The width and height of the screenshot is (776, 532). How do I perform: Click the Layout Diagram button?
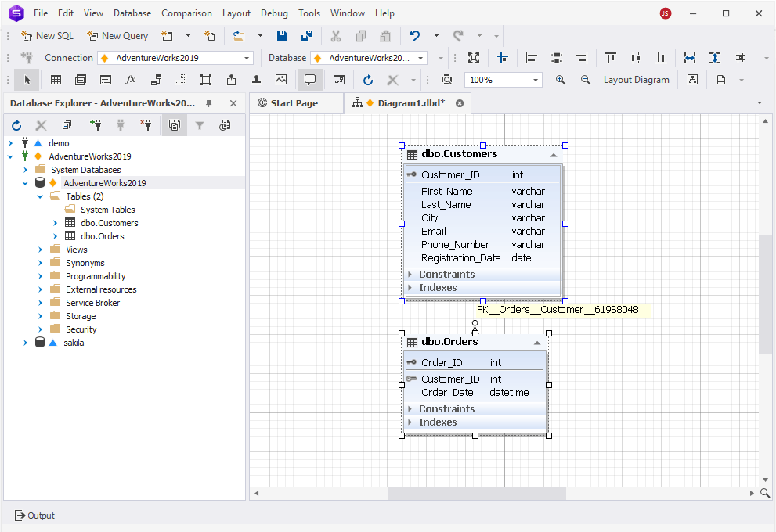coord(637,79)
